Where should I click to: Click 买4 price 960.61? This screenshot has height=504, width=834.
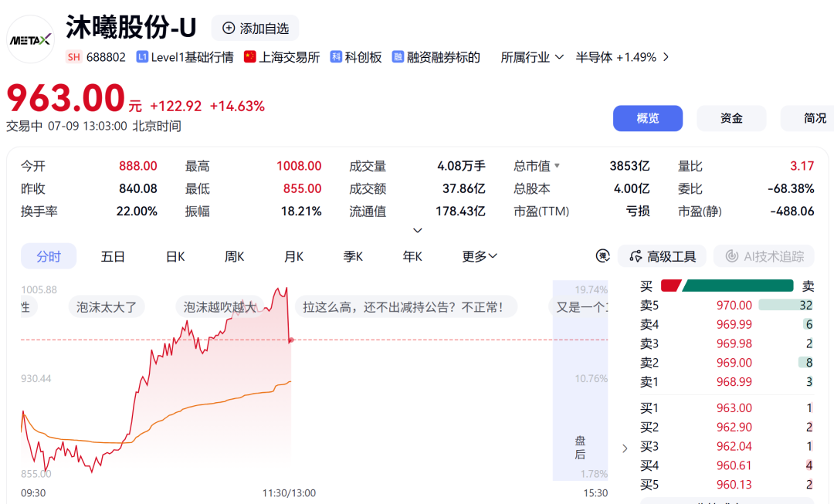[x=734, y=465]
